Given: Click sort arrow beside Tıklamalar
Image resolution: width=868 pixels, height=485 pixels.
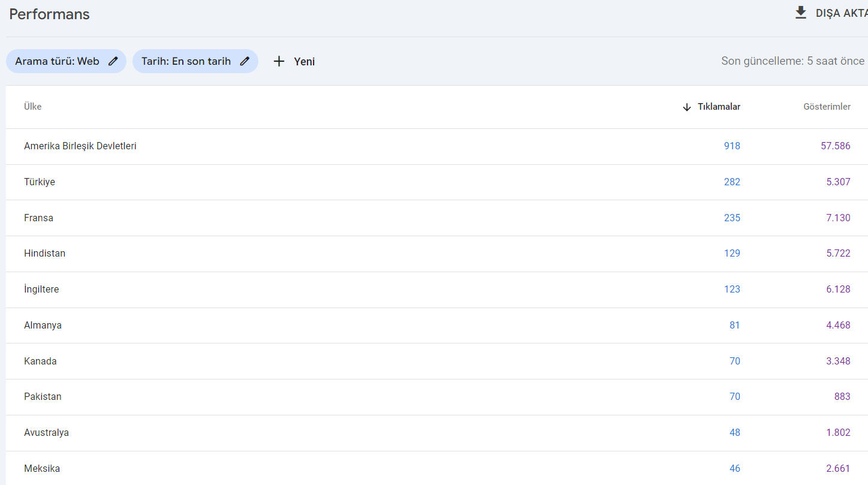Looking at the screenshot, I should pos(687,107).
